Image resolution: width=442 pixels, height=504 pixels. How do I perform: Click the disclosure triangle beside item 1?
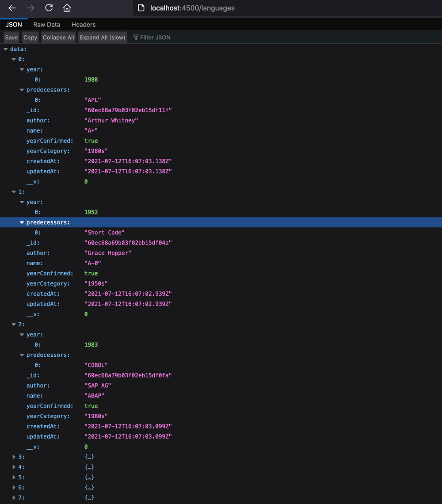tap(14, 191)
